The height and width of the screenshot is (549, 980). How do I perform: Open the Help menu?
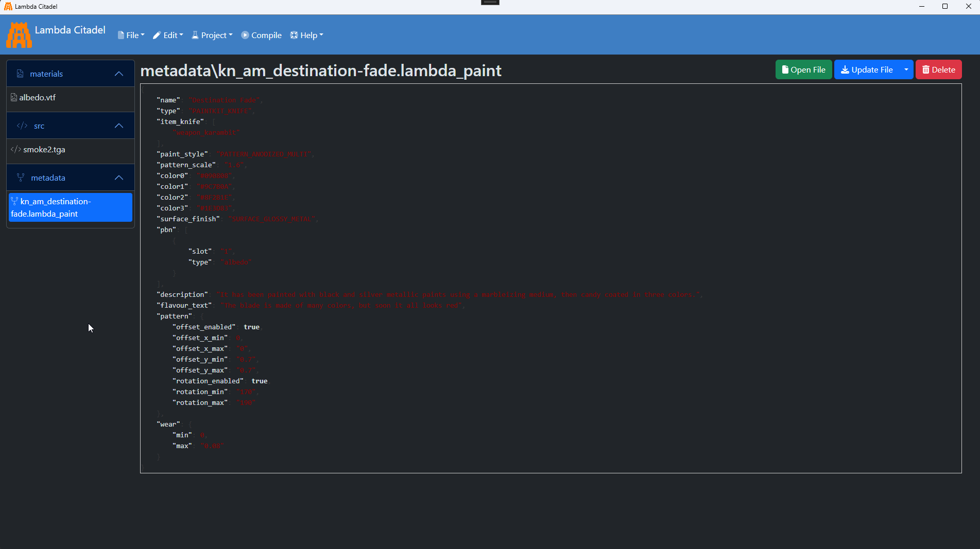click(307, 35)
